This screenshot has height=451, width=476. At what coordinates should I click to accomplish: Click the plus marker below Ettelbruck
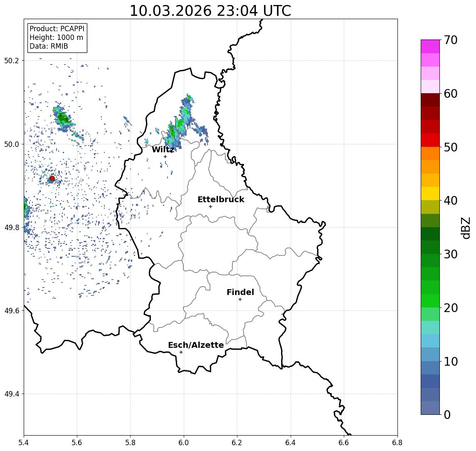[x=210, y=207]
